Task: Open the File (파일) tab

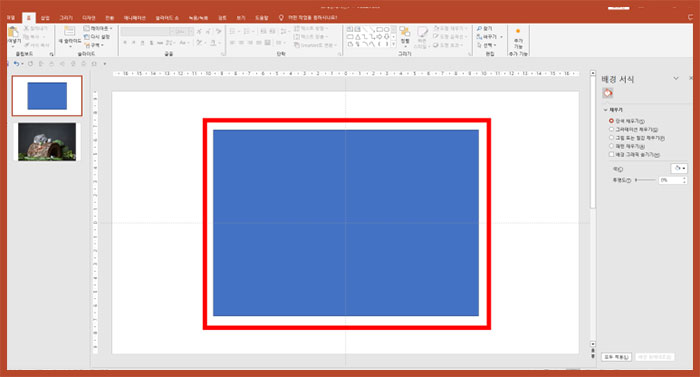Action: tap(10, 17)
